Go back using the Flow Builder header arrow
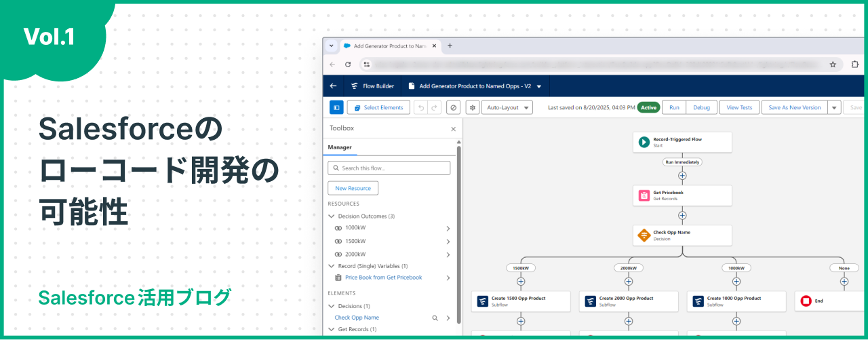Viewport: 868px width, 340px height. [333, 86]
